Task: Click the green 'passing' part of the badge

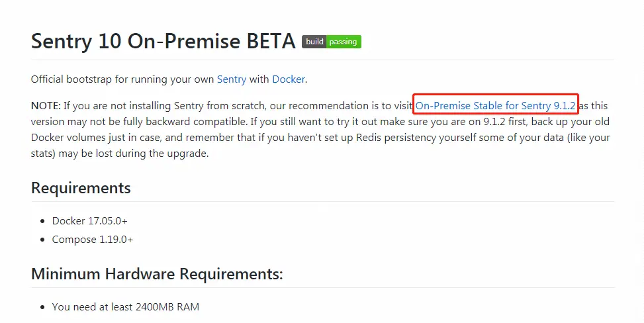Action: (x=344, y=42)
